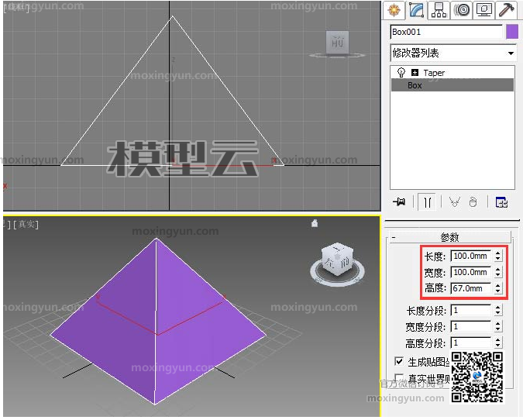Click the perspective viewport ViewCube
The height and width of the screenshot is (420, 523).
[337, 260]
